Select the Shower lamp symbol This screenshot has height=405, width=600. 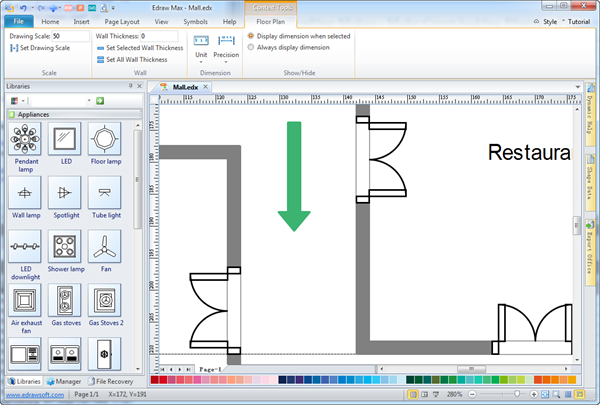[65, 246]
